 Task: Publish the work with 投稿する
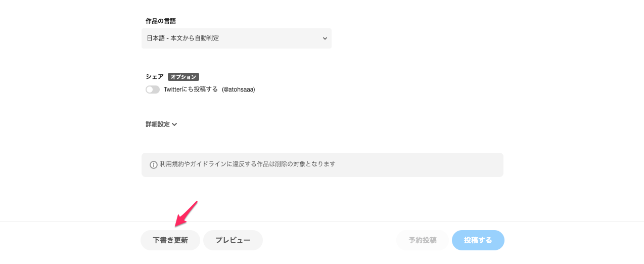pyautogui.click(x=478, y=240)
